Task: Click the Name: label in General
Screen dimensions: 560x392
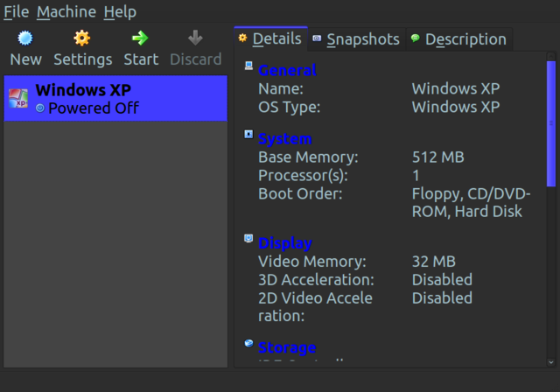Action: 281,88
